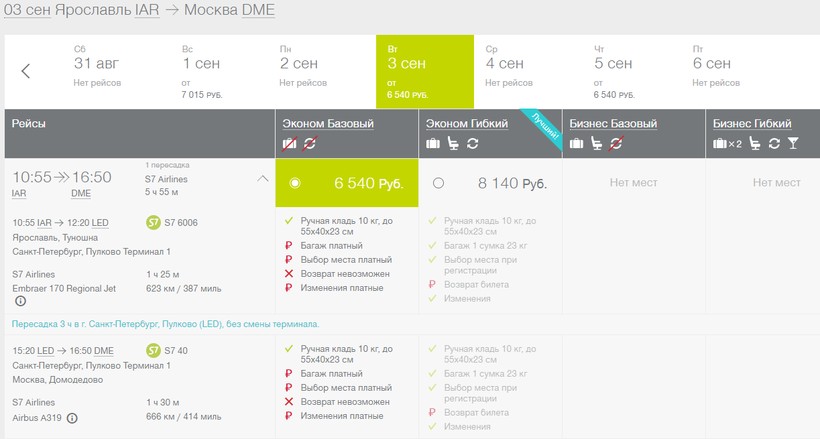
Task: Click LED code in 15:20 segment
Action: pyautogui.click(x=45, y=351)
